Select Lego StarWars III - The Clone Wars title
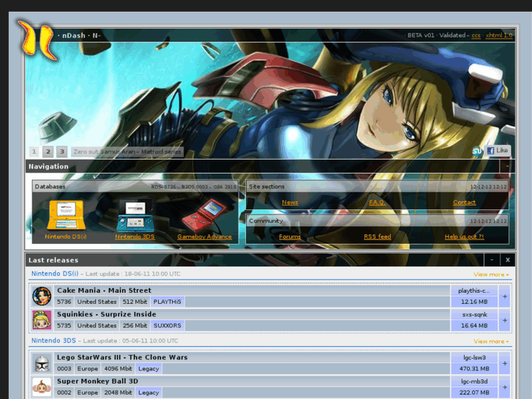This screenshot has height=399, width=532. tap(122, 357)
